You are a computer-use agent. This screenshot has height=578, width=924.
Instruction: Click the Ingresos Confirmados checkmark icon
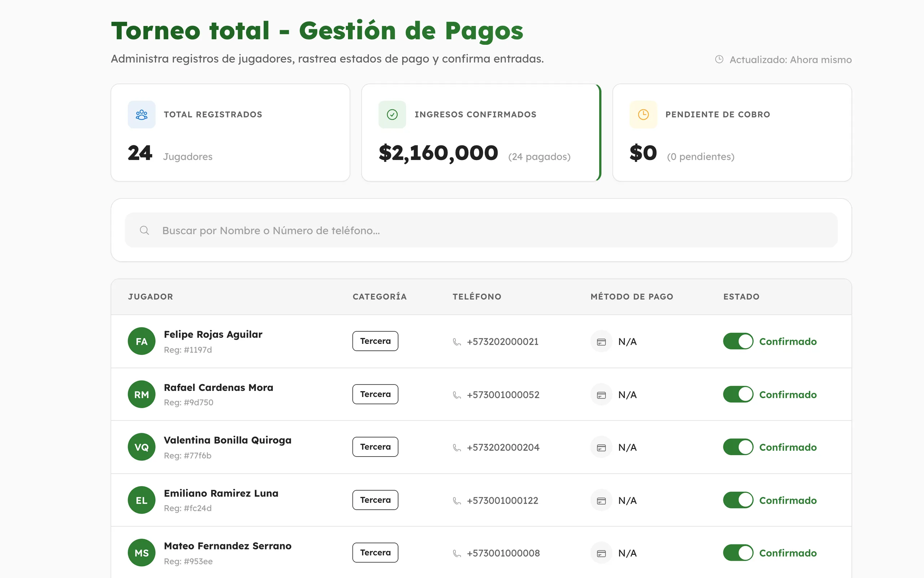click(x=392, y=114)
